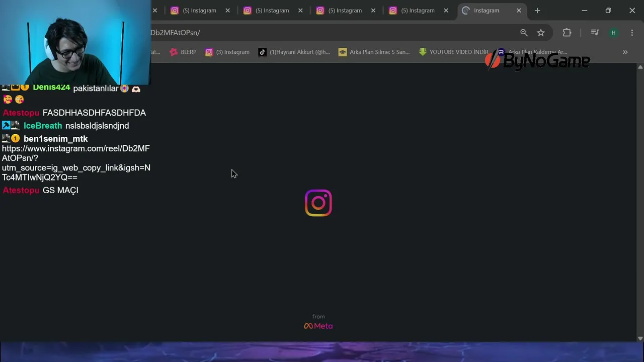Open the Hayrani Akkurt TikTok bookmark
The width and height of the screenshot is (644, 362).
tap(294, 52)
